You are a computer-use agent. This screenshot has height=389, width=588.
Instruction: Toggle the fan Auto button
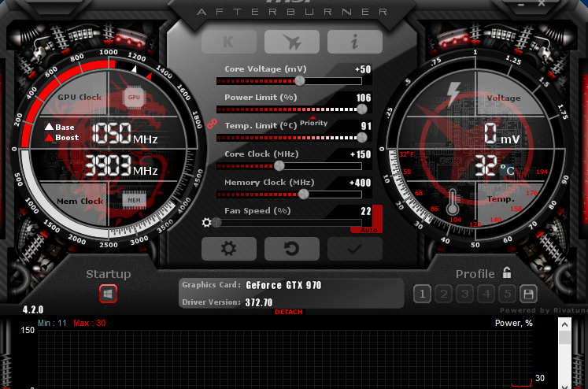[x=369, y=230]
